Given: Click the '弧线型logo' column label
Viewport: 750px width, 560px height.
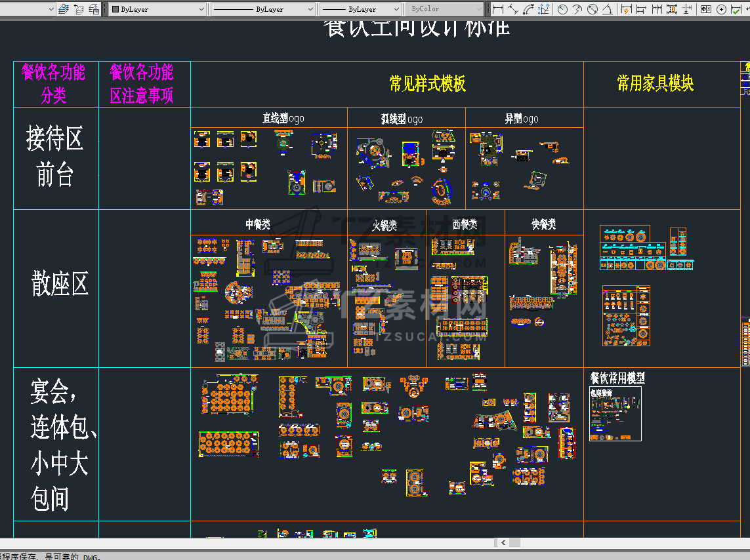Looking at the screenshot, I should point(402,119).
